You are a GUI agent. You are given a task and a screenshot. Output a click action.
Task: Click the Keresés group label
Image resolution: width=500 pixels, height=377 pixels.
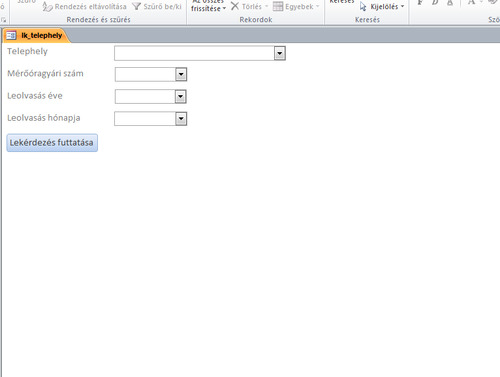click(367, 20)
